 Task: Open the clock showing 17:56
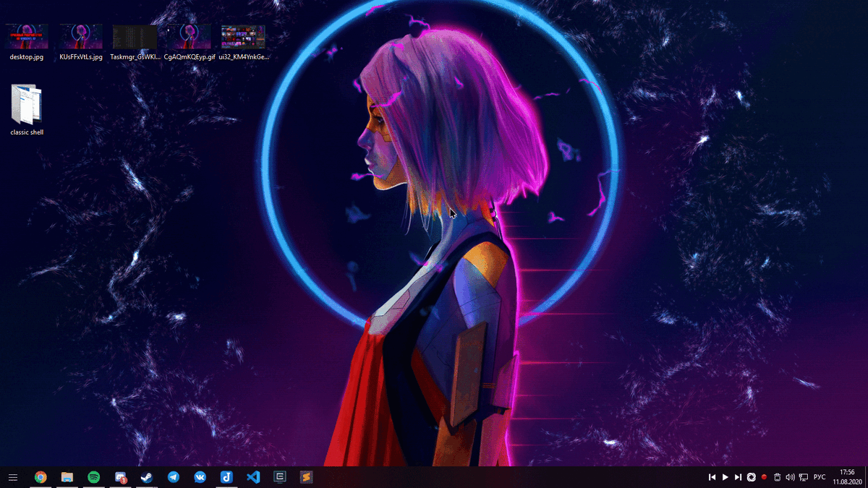coord(847,476)
